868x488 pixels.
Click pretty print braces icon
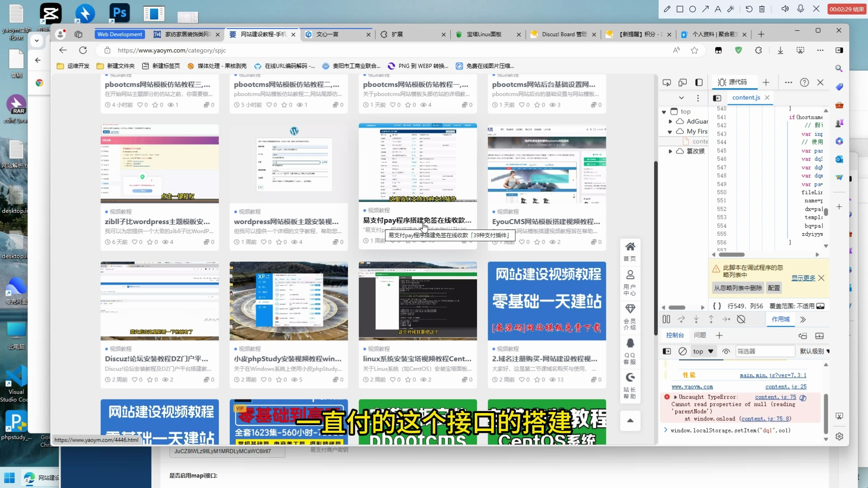click(x=717, y=306)
